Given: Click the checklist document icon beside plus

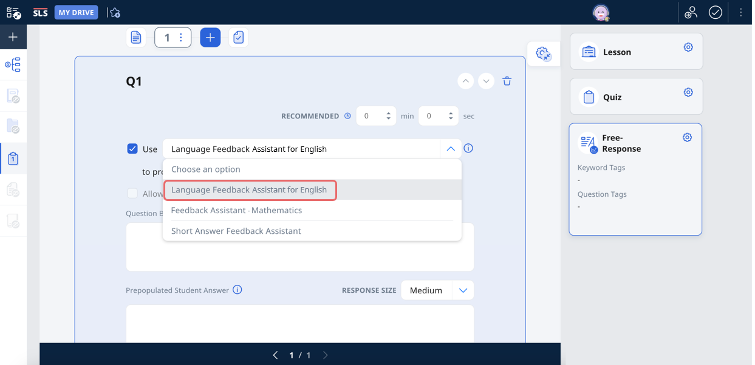Looking at the screenshot, I should (x=238, y=38).
